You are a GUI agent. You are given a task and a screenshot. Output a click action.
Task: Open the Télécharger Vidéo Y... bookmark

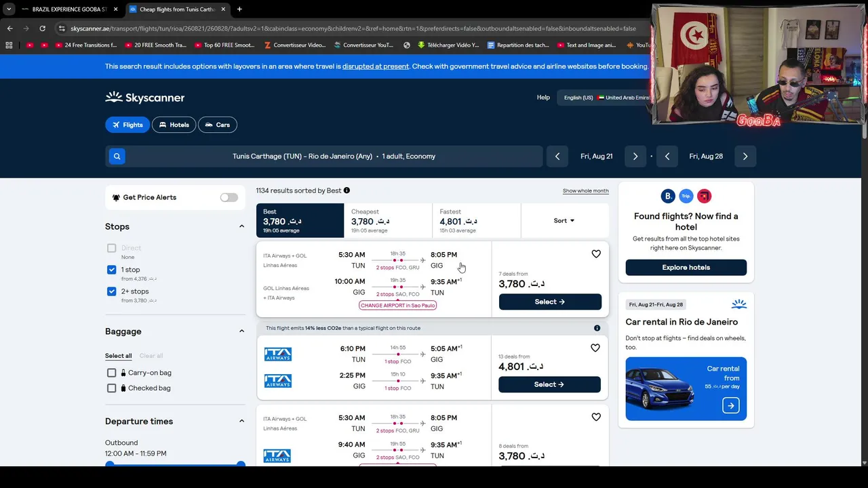pyautogui.click(x=448, y=45)
